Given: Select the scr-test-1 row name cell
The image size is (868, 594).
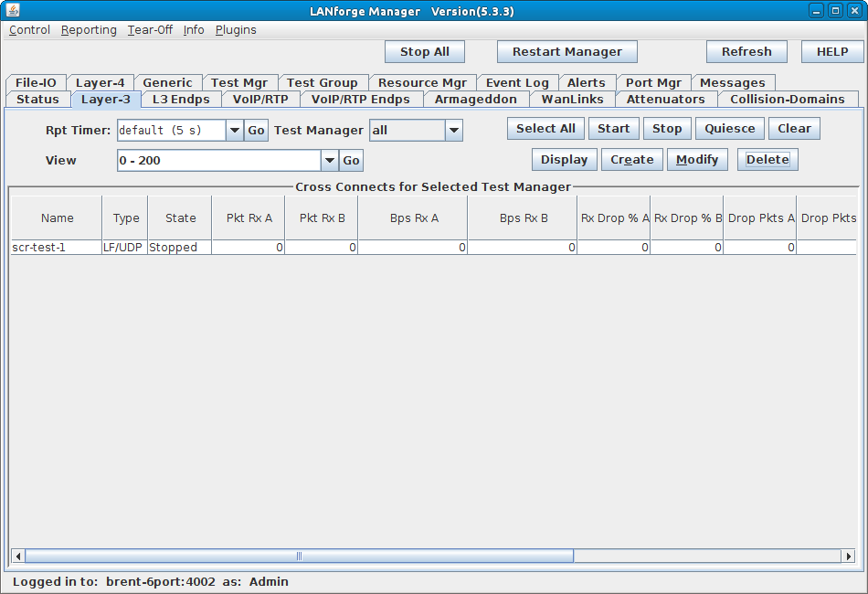Looking at the screenshot, I should 57,248.
